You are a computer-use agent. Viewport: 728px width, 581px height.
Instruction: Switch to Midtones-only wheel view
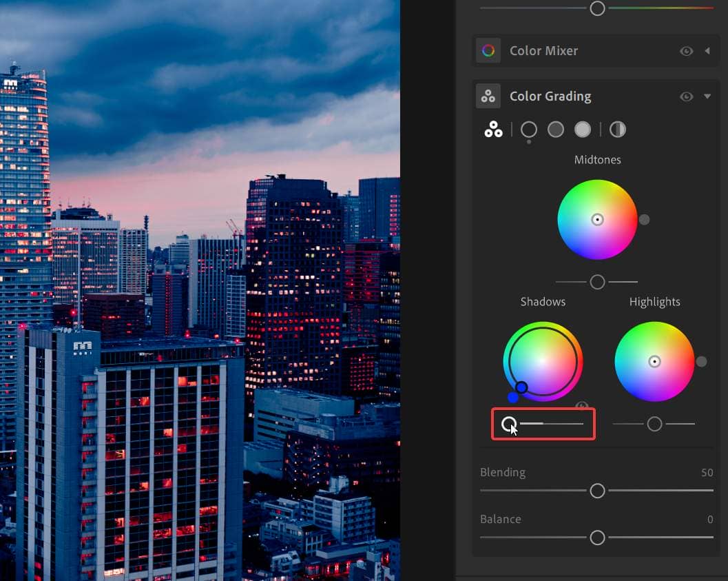[556, 130]
